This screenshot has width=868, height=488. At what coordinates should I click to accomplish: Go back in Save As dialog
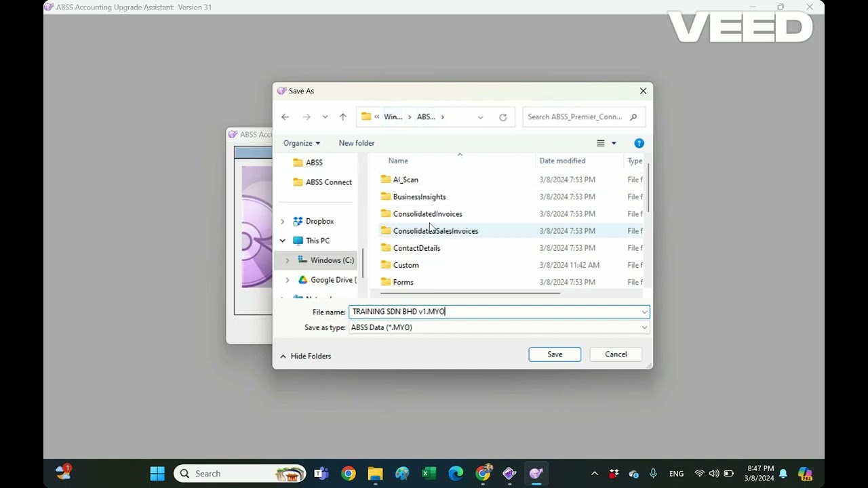(285, 117)
